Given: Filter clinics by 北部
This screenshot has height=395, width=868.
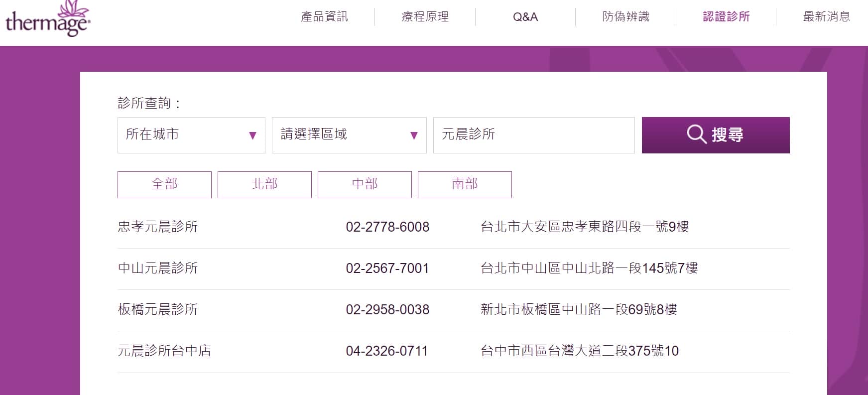Looking at the screenshot, I should pyautogui.click(x=264, y=185).
